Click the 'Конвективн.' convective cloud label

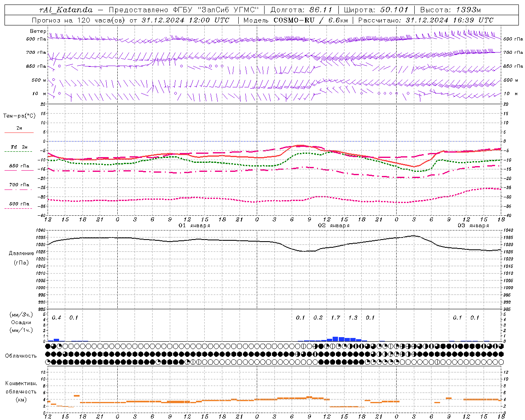[21, 383]
